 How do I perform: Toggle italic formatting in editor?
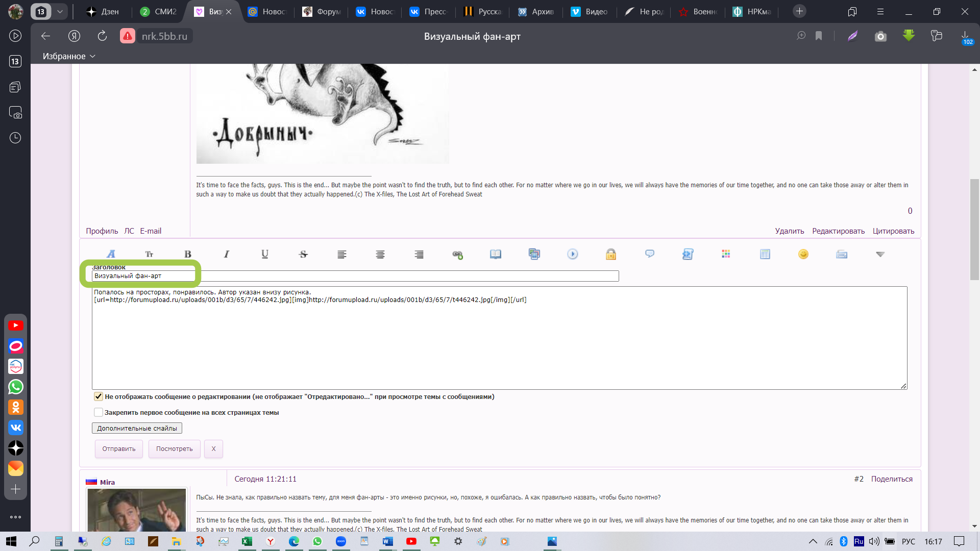click(226, 254)
